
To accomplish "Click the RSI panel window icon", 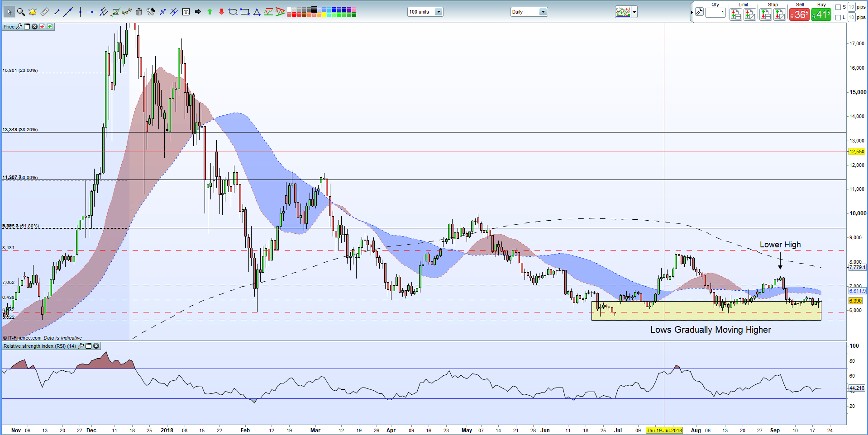I will 89,346.
